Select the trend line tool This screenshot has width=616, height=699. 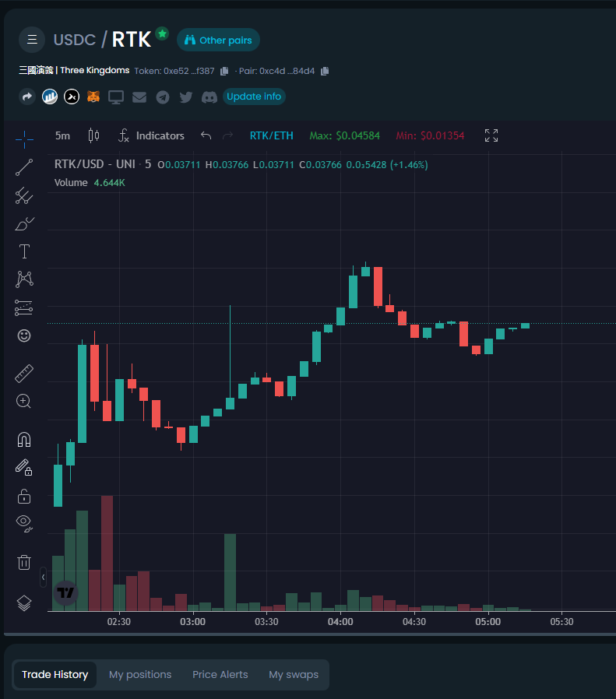tap(24, 167)
